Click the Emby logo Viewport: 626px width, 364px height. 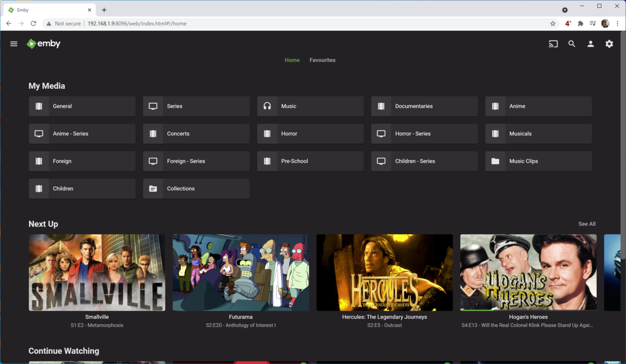(x=44, y=44)
